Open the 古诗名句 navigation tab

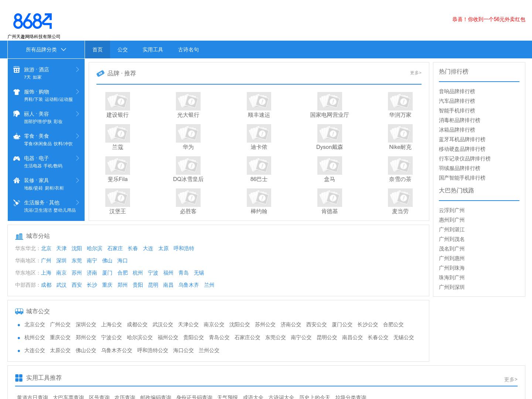(x=188, y=50)
